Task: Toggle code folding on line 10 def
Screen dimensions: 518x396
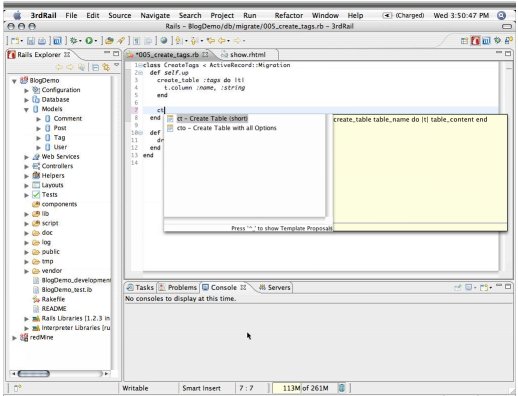Action: tap(141, 133)
